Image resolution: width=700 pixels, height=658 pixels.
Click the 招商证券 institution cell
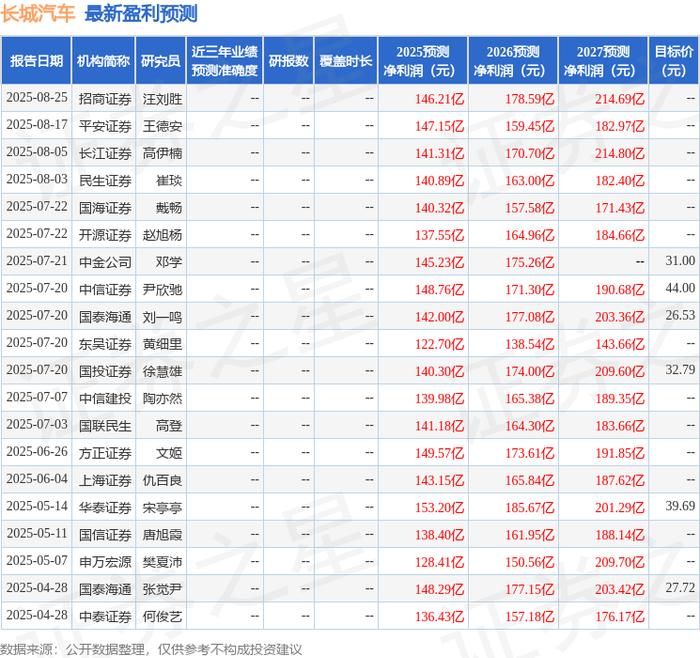tap(105, 99)
